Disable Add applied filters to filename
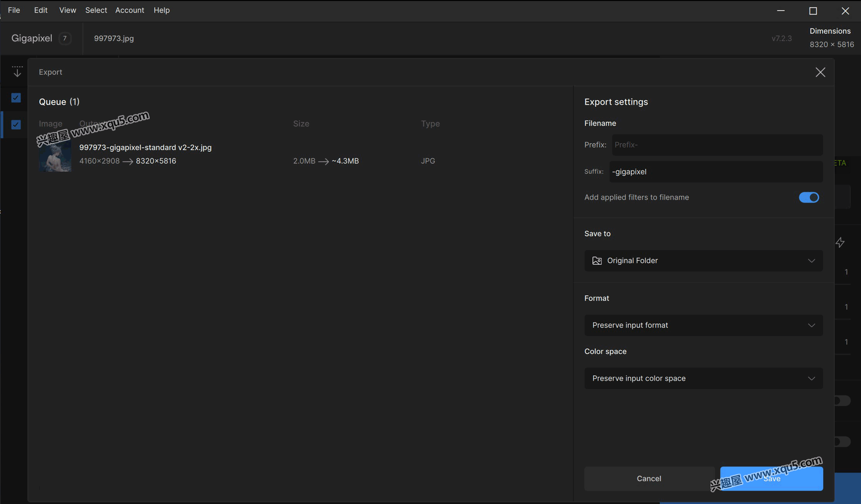This screenshot has width=861, height=504. click(x=809, y=198)
